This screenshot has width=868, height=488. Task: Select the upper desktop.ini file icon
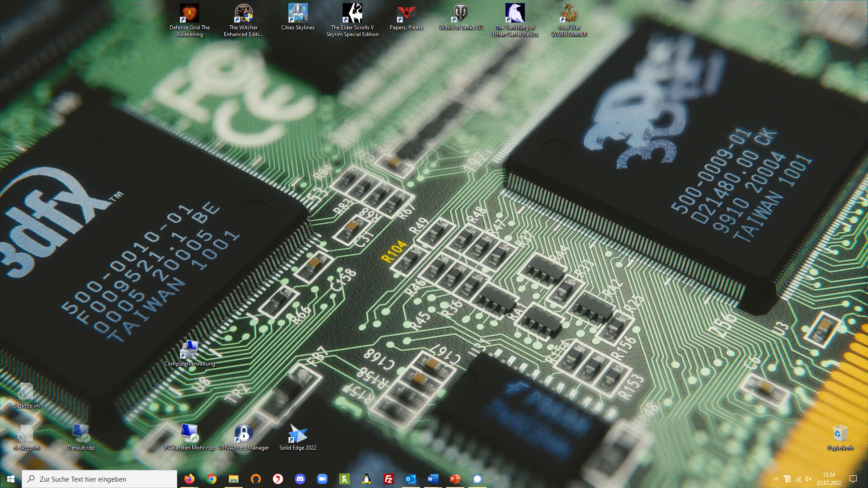point(27,396)
